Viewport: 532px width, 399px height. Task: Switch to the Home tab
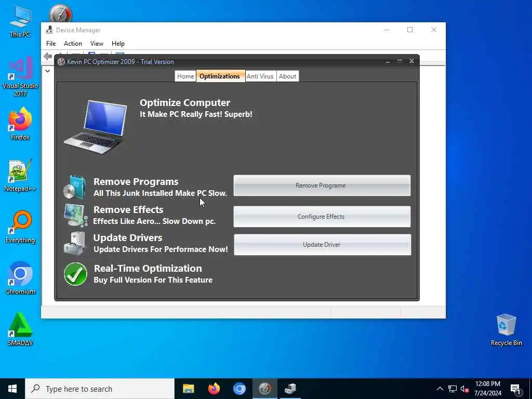point(185,76)
